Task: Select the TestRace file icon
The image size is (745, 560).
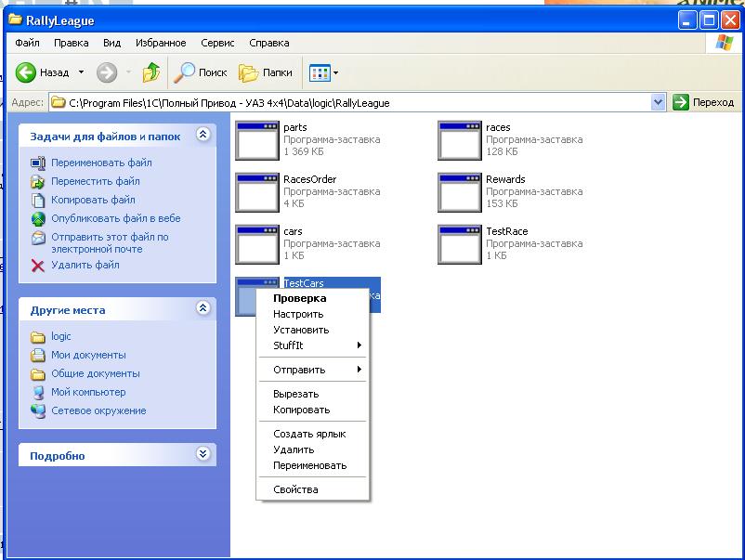Action: (460, 244)
